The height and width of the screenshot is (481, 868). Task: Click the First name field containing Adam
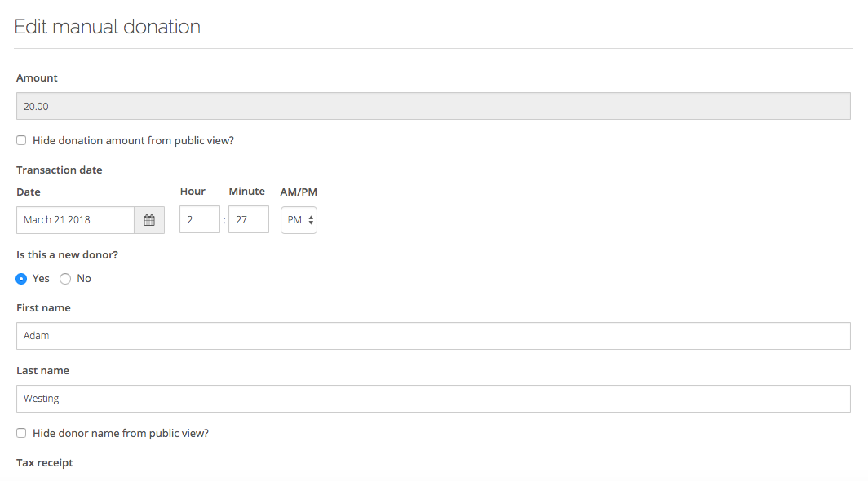tap(433, 336)
